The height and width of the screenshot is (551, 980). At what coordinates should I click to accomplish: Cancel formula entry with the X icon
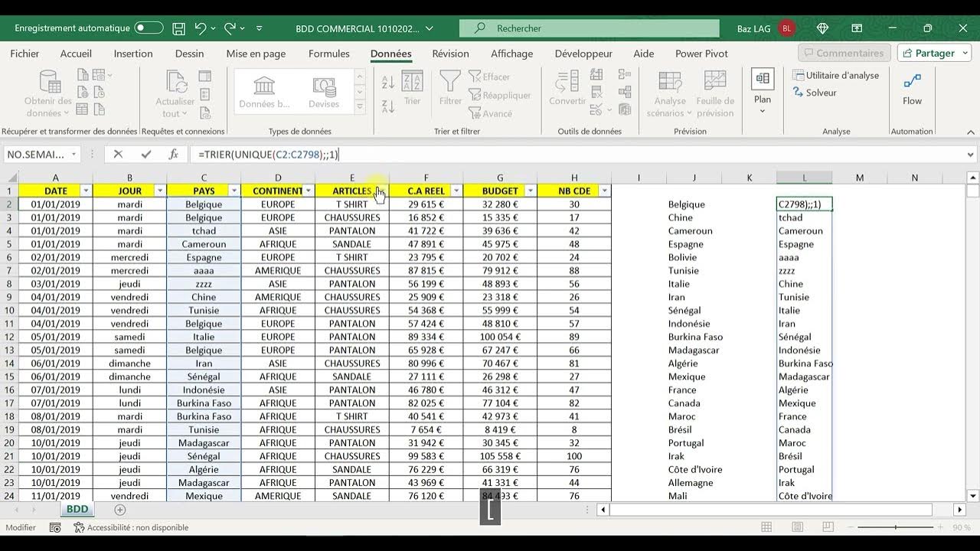click(118, 155)
